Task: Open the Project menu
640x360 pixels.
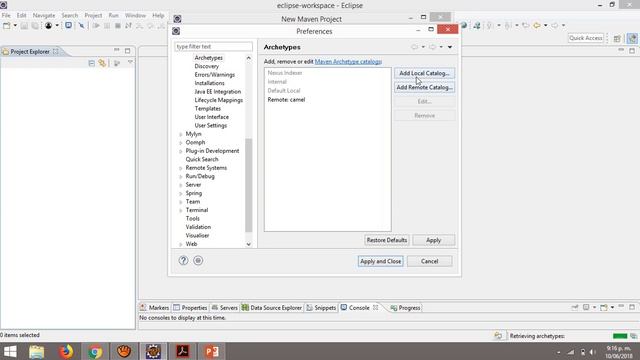Action: tap(93, 16)
